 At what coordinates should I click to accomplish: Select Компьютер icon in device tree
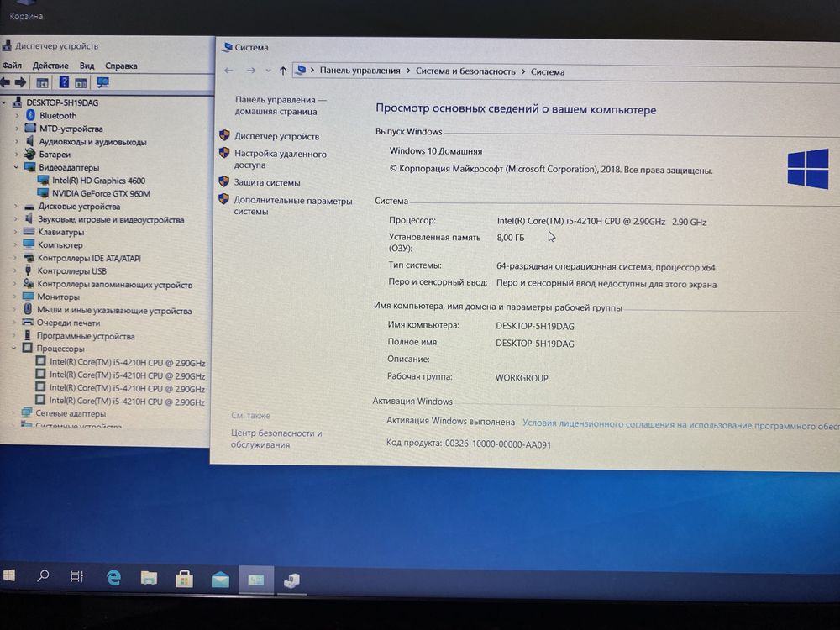pos(29,244)
